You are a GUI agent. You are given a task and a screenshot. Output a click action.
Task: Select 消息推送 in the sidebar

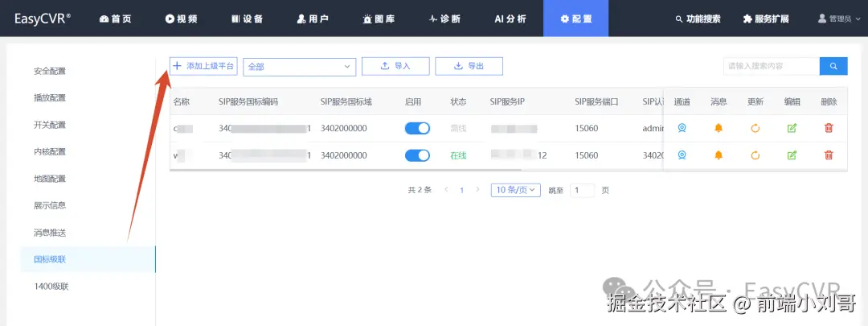point(50,233)
